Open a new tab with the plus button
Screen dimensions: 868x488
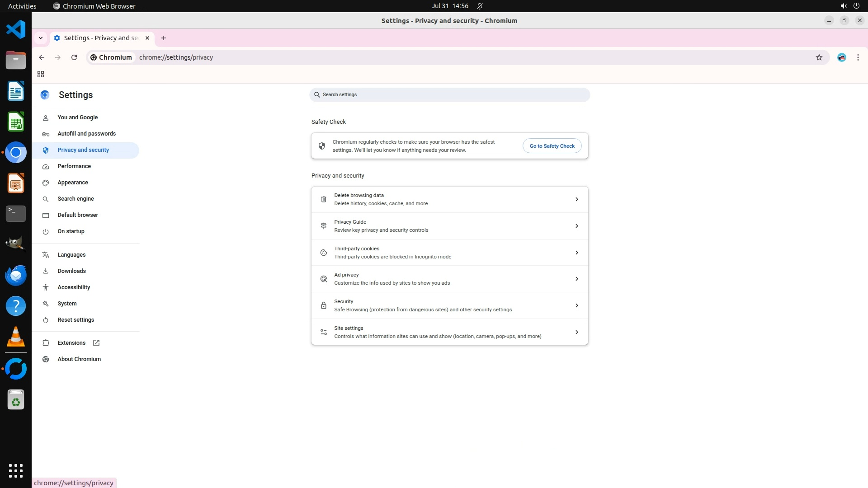click(x=164, y=38)
